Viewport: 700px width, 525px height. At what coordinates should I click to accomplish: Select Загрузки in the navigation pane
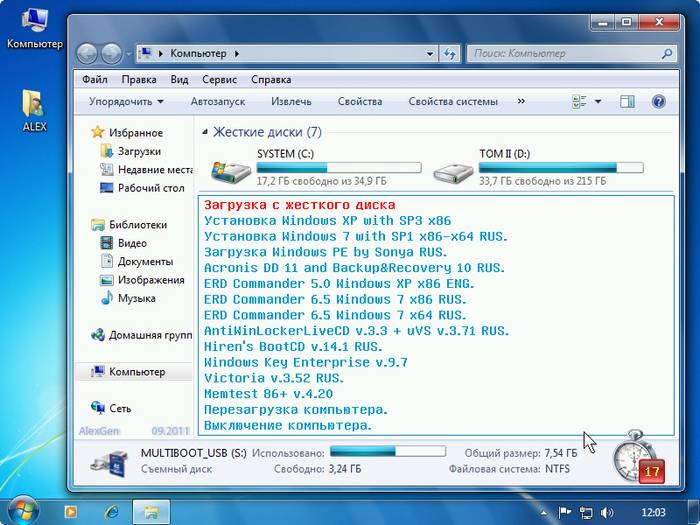(138, 151)
